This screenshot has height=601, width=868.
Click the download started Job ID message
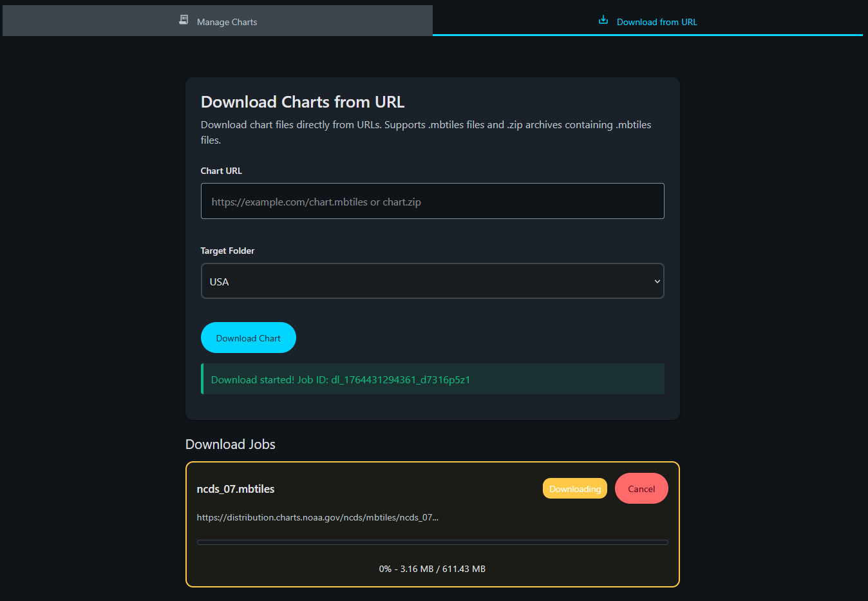pyautogui.click(x=341, y=379)
